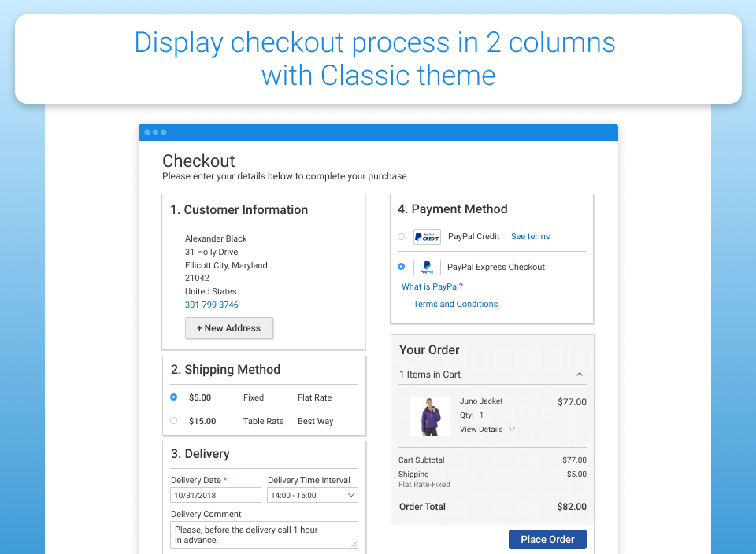Click the What is PayPal? link
Viewport: 756px width, 554px height.
point(432,286)
